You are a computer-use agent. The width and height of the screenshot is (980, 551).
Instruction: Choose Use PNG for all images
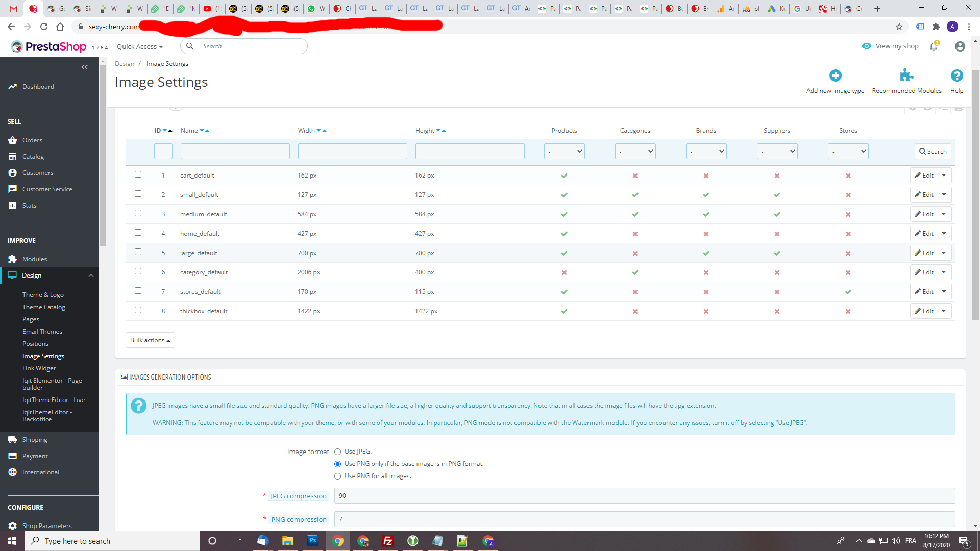(x=337, y=476)
